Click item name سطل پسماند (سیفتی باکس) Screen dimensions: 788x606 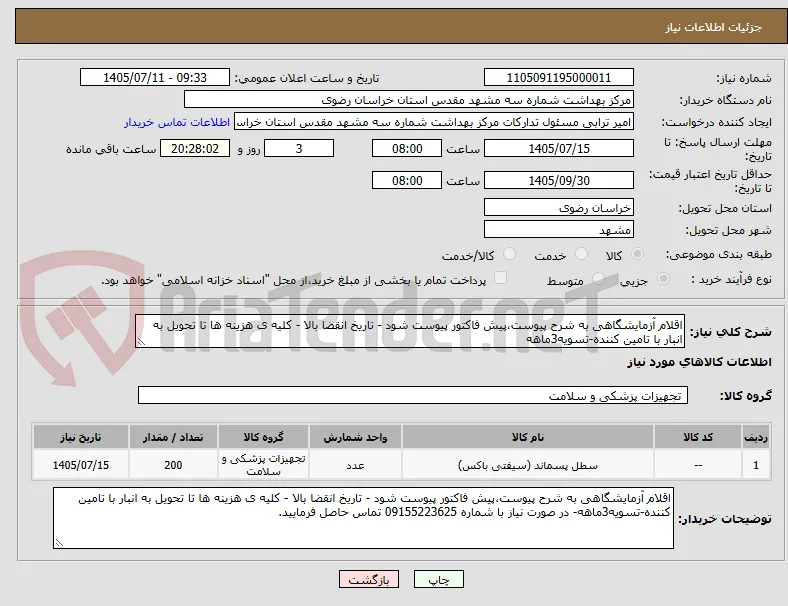pos(528,465)
